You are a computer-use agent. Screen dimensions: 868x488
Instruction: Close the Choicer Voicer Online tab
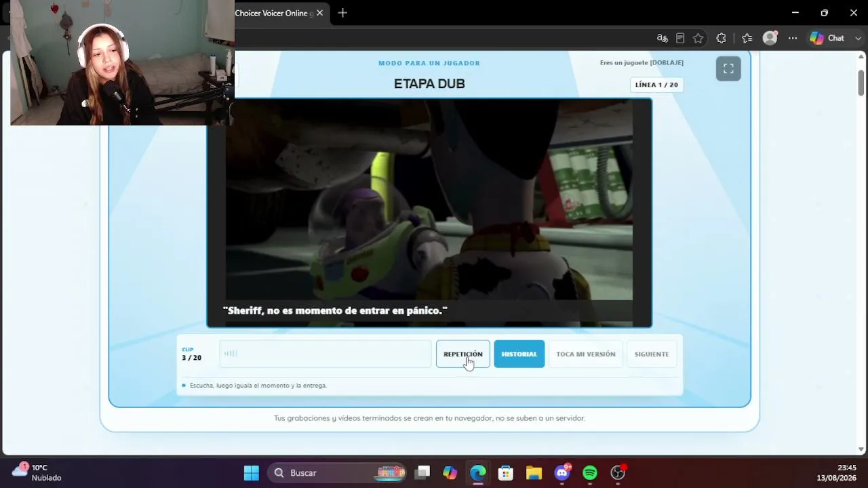click(320, 13)
